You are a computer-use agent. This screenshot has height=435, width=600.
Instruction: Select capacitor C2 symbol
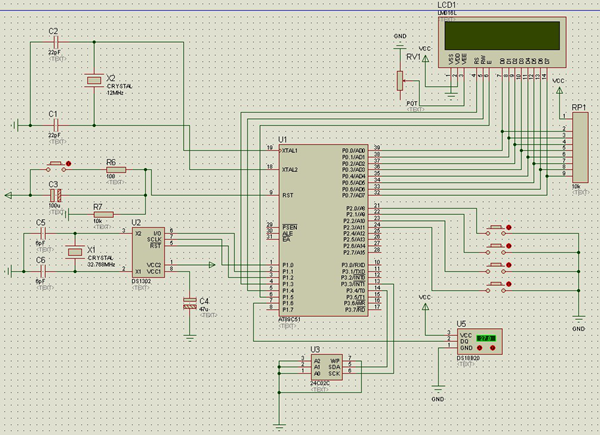pos(56,42)
